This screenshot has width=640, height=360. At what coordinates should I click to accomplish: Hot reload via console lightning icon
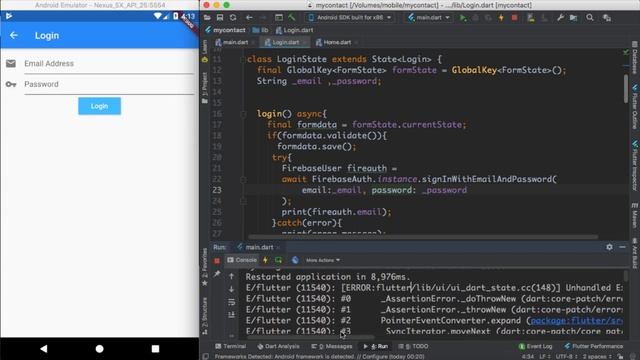[x=266, y=260]
